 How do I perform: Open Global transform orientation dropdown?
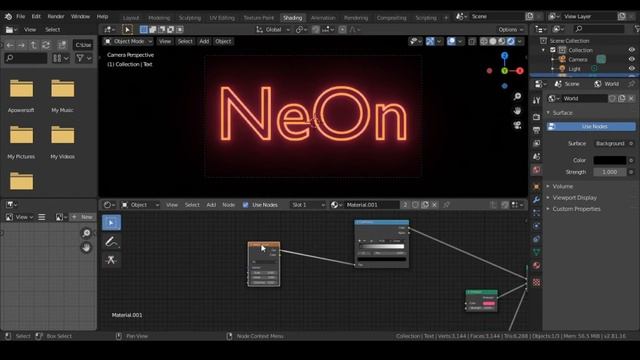pyautogui.click(x=273, y=29)
